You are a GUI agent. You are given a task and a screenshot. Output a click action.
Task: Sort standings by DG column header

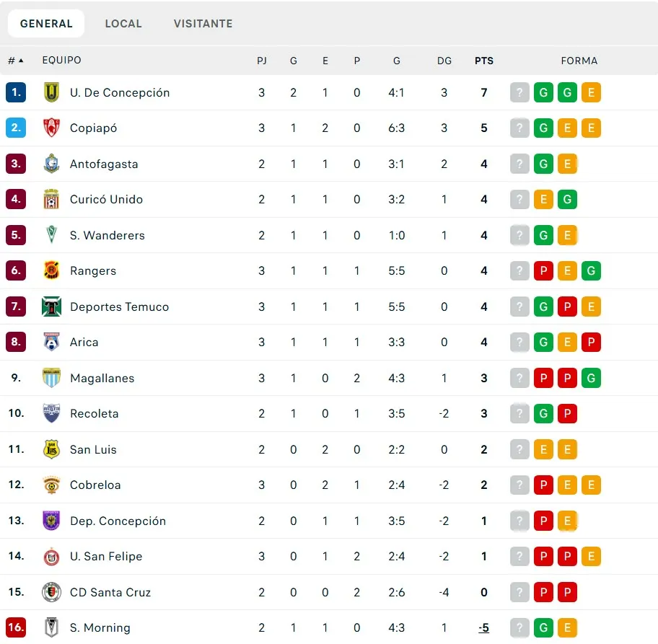tap(444, 61)
